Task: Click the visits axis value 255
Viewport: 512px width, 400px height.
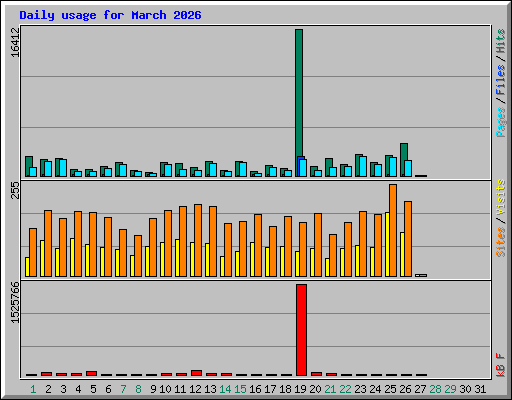Action: pos(15,191)
